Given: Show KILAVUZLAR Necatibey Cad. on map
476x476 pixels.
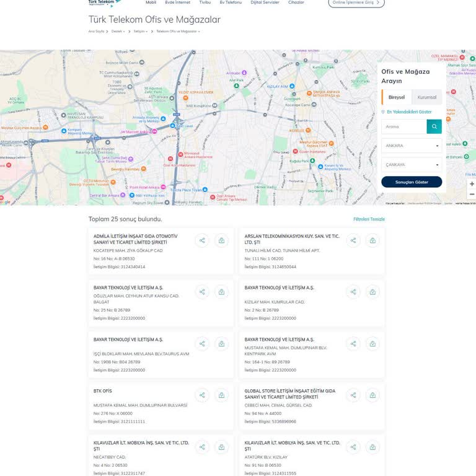Looking at the screenshot, I should [x=222, y=447].
